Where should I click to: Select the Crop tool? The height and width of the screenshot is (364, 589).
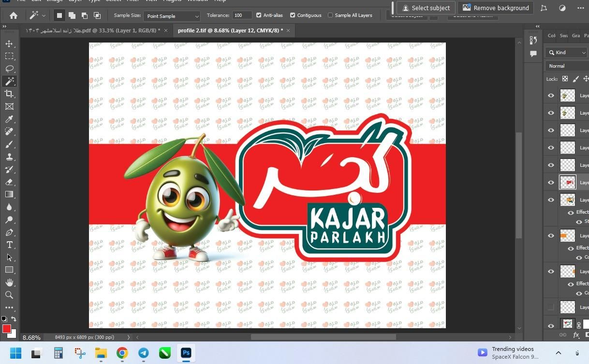click(x=9, y=94)
